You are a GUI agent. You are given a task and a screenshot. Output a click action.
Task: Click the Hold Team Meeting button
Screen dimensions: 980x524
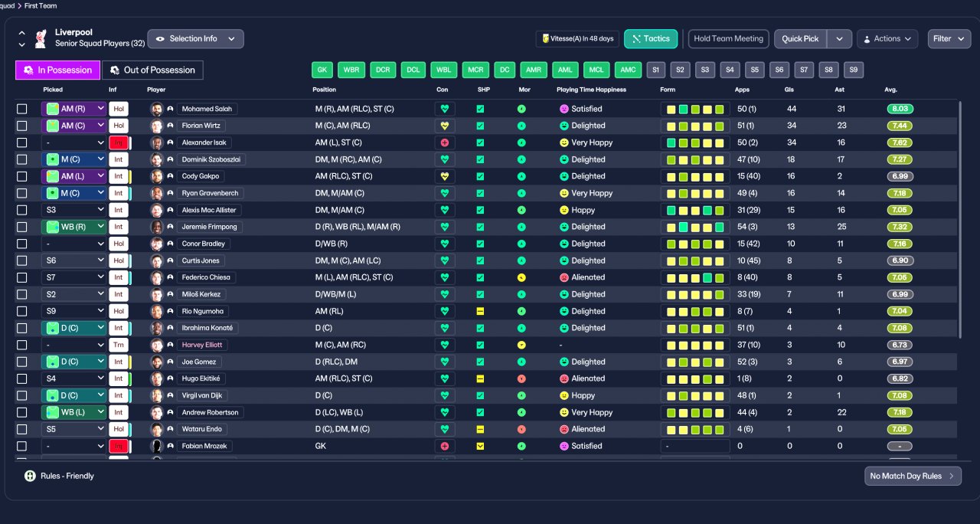[x=728, y=38]
